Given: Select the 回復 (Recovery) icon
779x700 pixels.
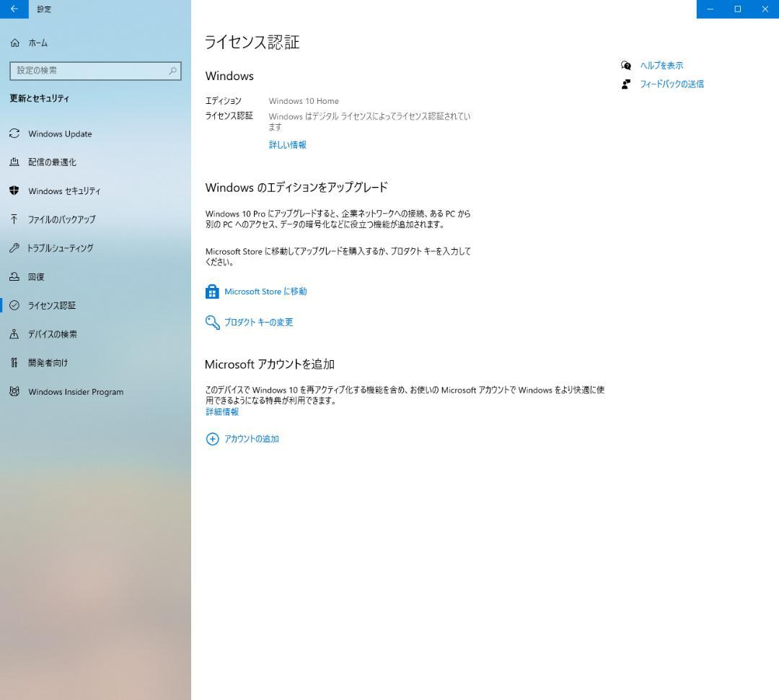Looking at the screenshot, I should tap(14, 276).
